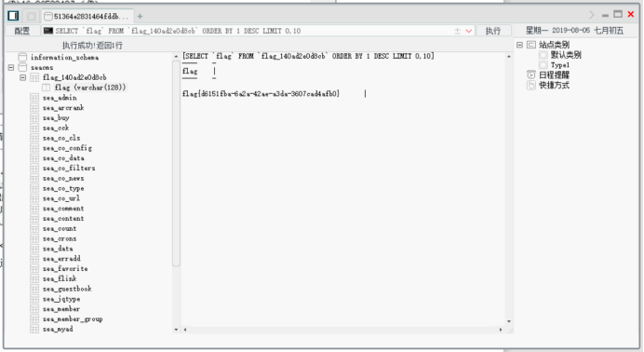The width and height of the screenshot is (644, 352).
Task: Click the sea_co_filters table icon
Action: pyautogui.click(x=34, y=168)
